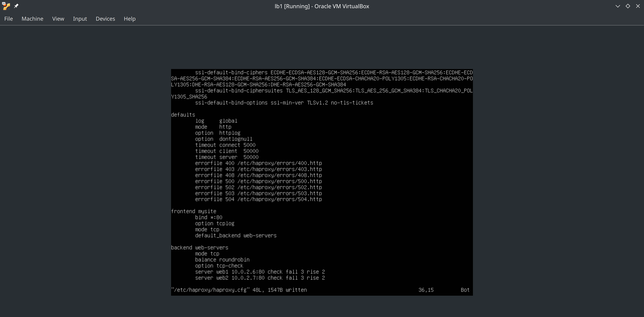This screenshot has height=317, width=644.
Task: Open the Devices menu
Action: pyautogui.click(x=105, y=19)
